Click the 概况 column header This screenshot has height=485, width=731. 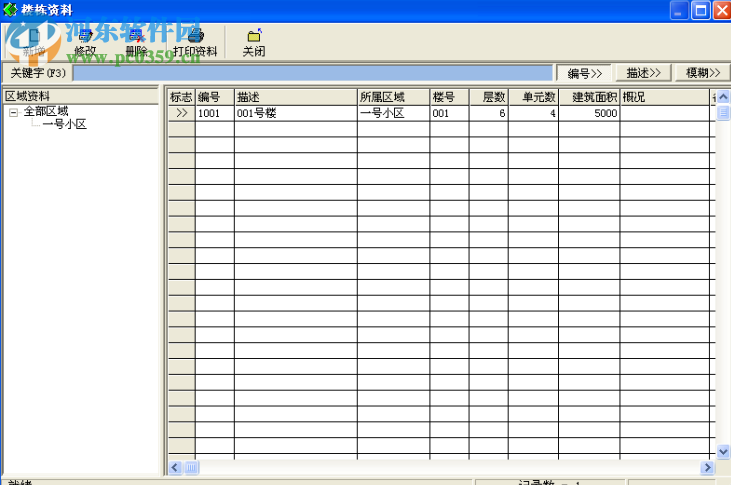[x=665, y=97]
